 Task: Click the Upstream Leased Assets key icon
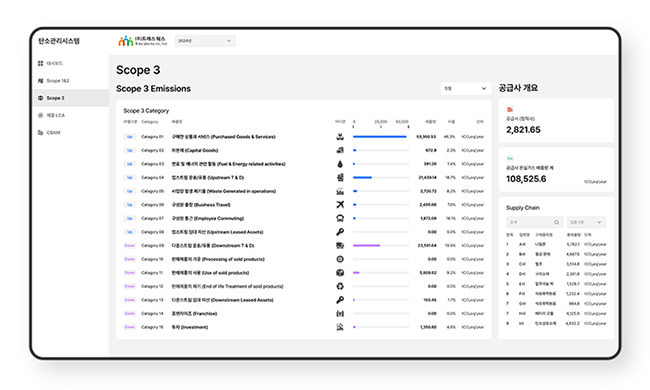pyautogui.click(x=340, y=232)
